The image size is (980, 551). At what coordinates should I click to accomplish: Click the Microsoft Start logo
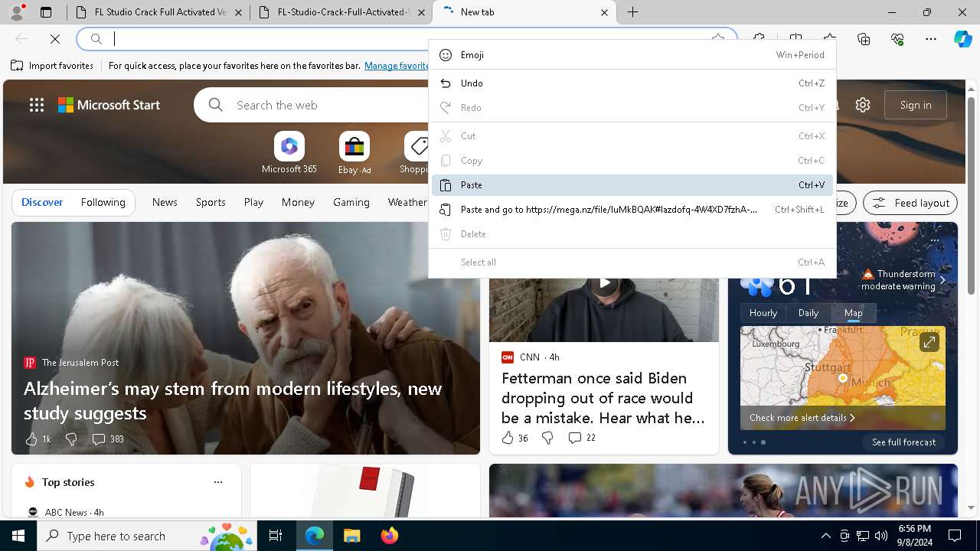109,105
